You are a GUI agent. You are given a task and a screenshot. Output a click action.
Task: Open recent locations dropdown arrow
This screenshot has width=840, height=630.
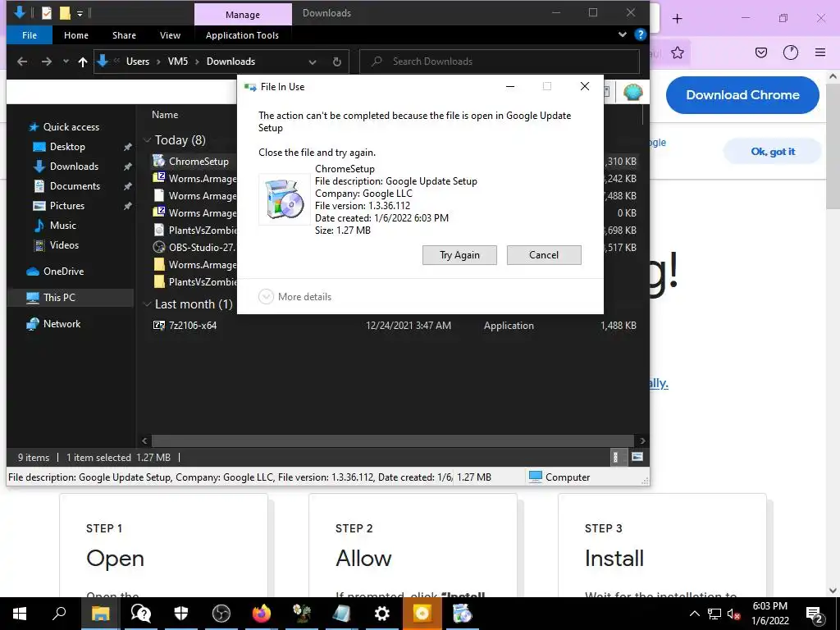(x=66, y=62)
